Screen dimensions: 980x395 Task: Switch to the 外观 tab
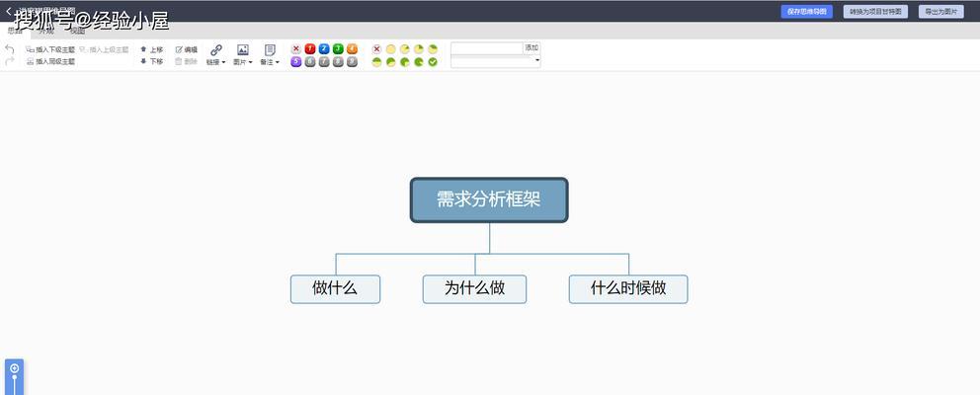pyautogui.click(x=46, y=31)
